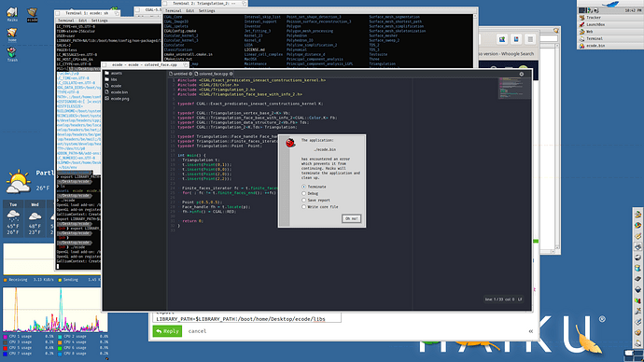Open Terminal menu in Terminal 2 window
This screenshot has width=644, height=362.
tap(174, 11)
